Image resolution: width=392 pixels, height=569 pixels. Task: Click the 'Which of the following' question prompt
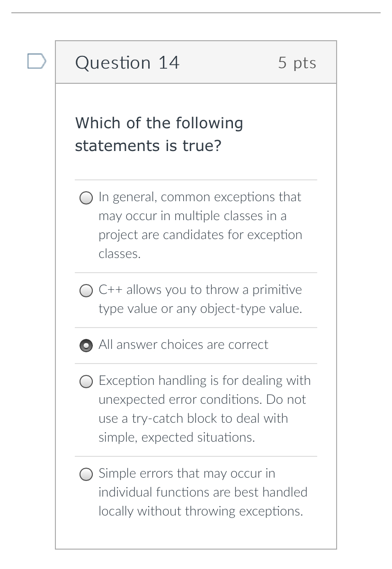click(x=159, y=123)
